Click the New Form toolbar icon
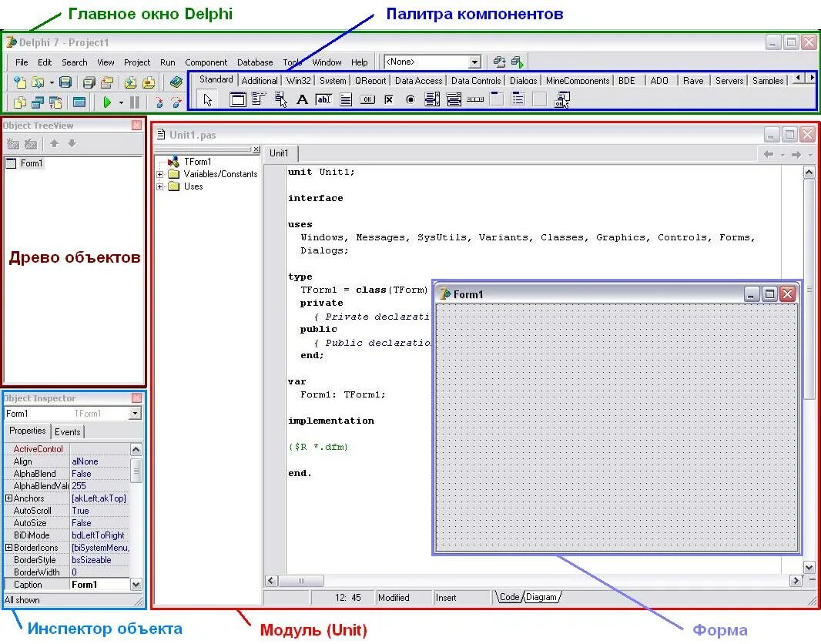The width and height of the screenshot is (821, 644). pos(79,102)
